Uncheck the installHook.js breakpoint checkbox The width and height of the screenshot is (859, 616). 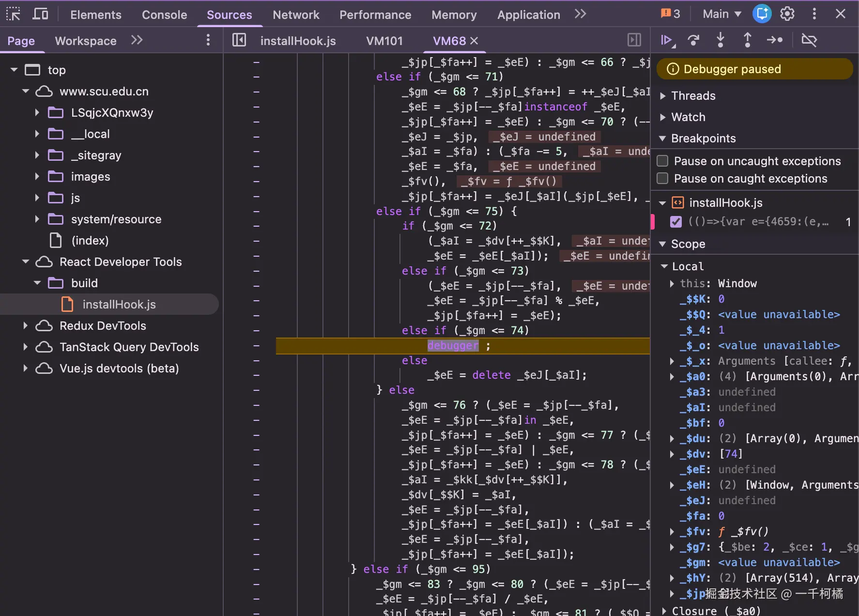pos(676,222)
